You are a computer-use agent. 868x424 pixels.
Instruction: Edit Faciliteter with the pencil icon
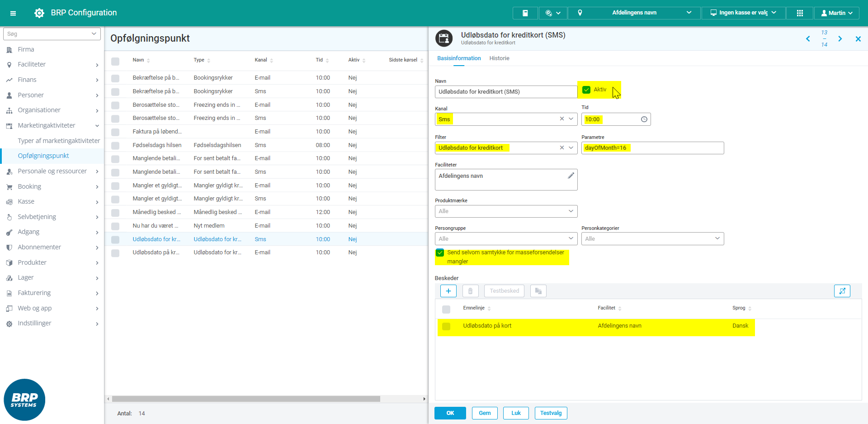571,176
